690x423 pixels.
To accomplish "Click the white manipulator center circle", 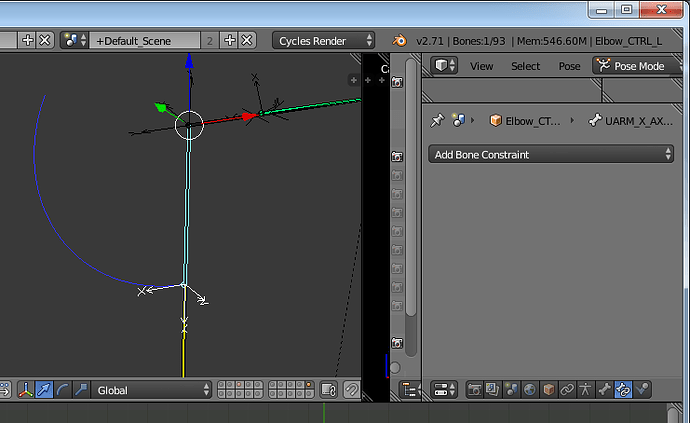I will [x=189, y=125].
